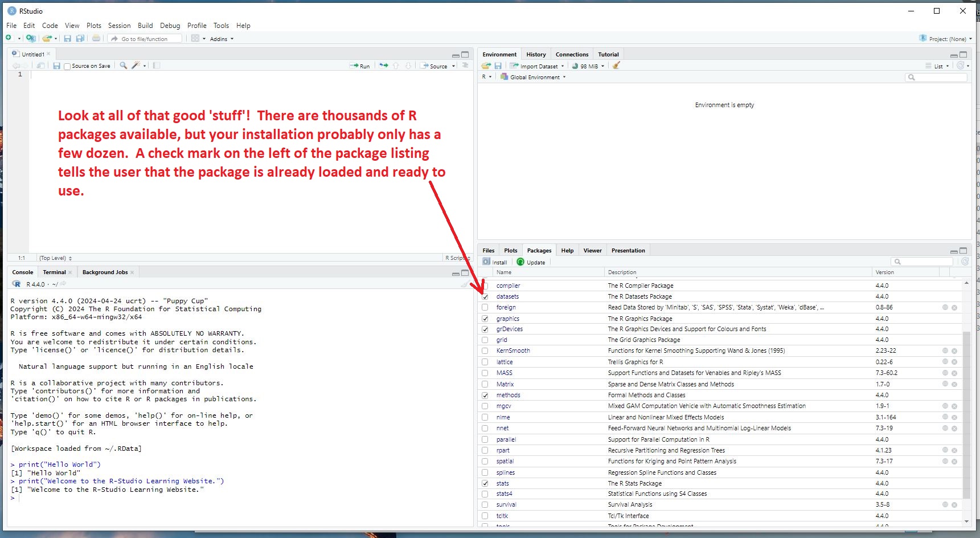Viewport: 980px width, 538px height.
Task: Uncheck the datasets package checkbox
Action: tap(485, 296)
